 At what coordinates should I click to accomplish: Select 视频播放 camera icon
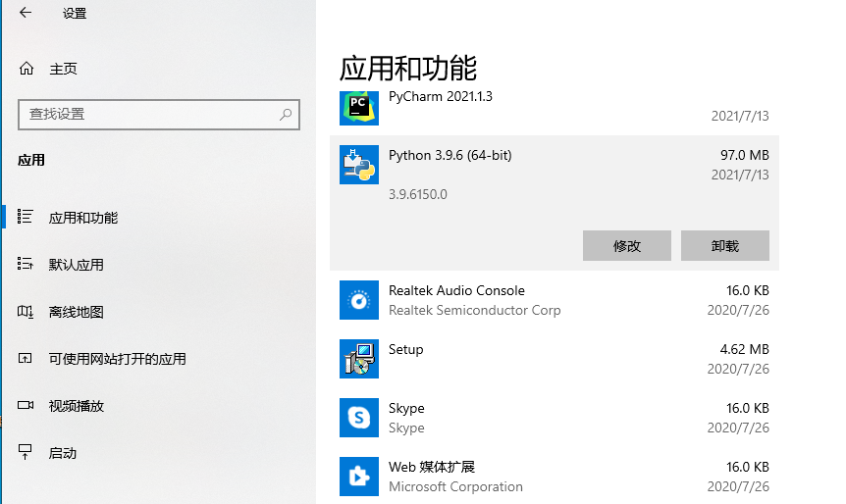click(x=26, y=405)
